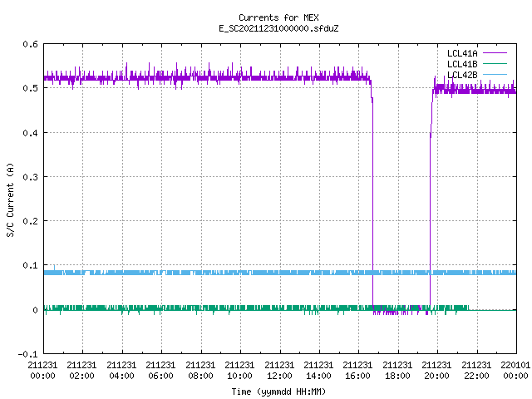Click the blue LCL42B legend line sample
Image resolution: width=532 pixels, height=399 pixels.
coord(495,74)
